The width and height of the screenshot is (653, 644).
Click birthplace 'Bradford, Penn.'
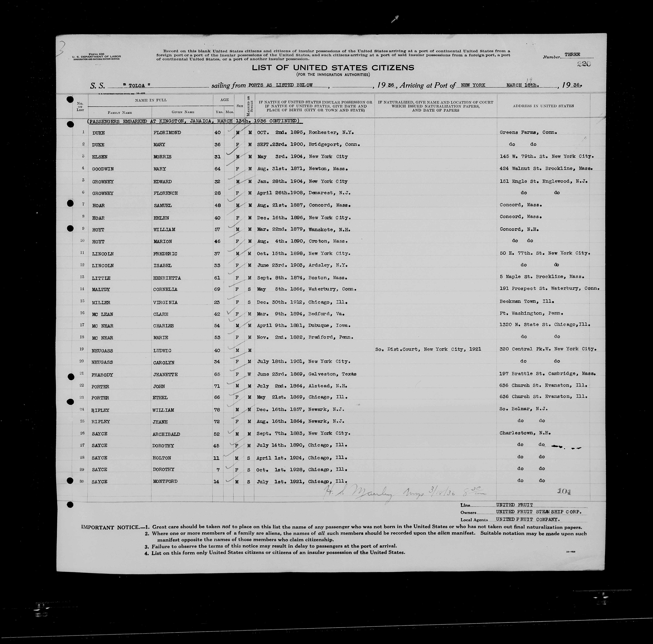click(x=331, y=337)
